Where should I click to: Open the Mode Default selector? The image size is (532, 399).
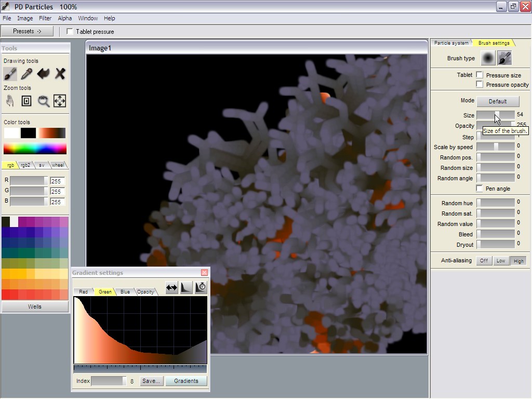pos(497,101)
